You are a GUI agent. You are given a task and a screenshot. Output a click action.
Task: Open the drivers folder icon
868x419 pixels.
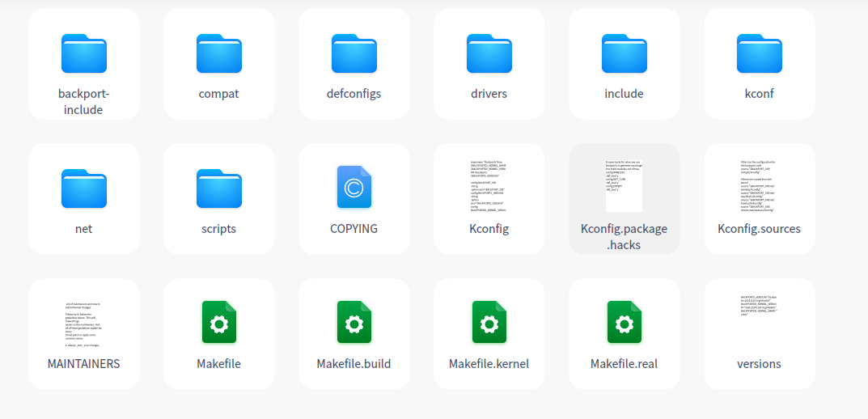point(489,53)
